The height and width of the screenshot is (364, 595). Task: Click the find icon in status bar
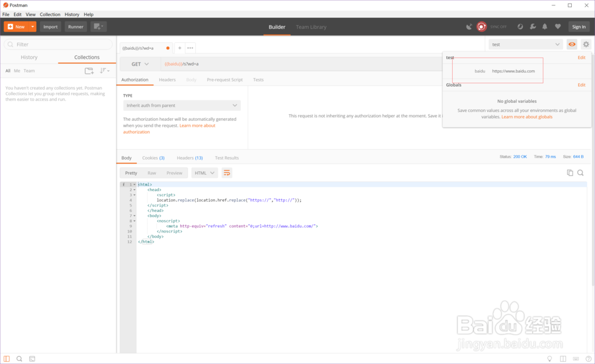pos(20,359)
